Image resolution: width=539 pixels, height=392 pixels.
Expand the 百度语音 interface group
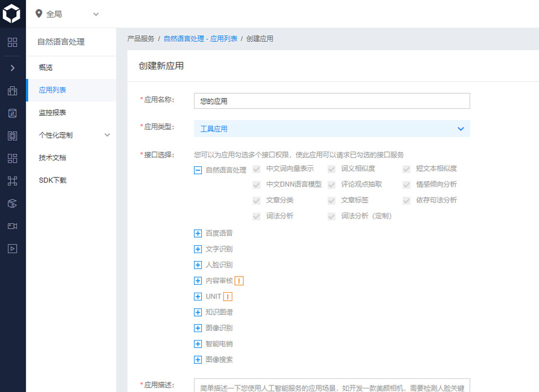pos(198,233)
